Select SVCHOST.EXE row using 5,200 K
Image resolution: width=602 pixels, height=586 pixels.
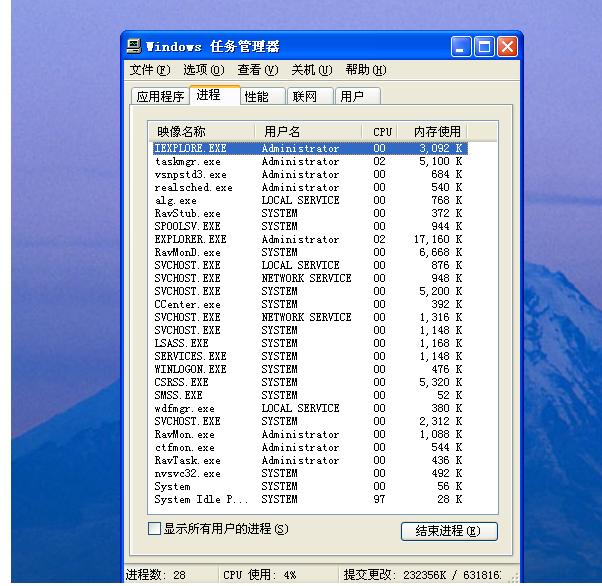coord(310,291)
